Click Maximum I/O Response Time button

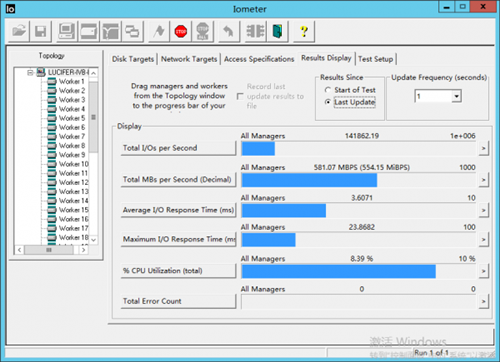point(178,239)
